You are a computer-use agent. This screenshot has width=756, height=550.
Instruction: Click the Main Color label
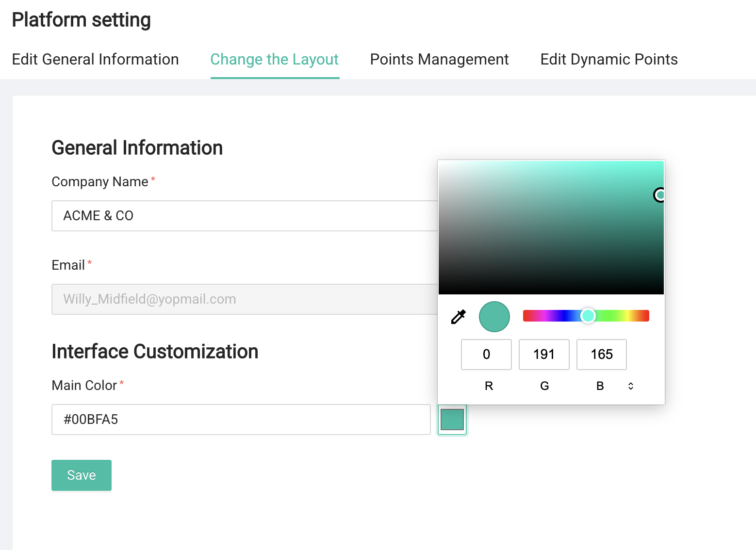[84, 386]
